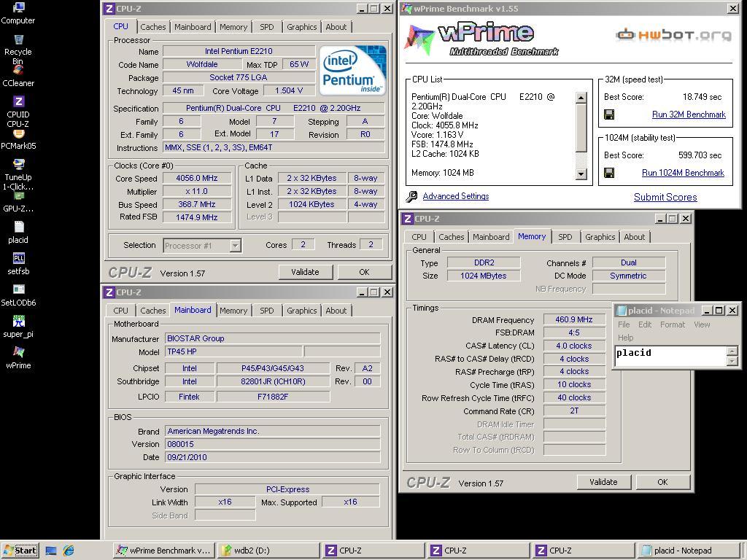Click Validate in top CPU-Z window

(305, 272)
